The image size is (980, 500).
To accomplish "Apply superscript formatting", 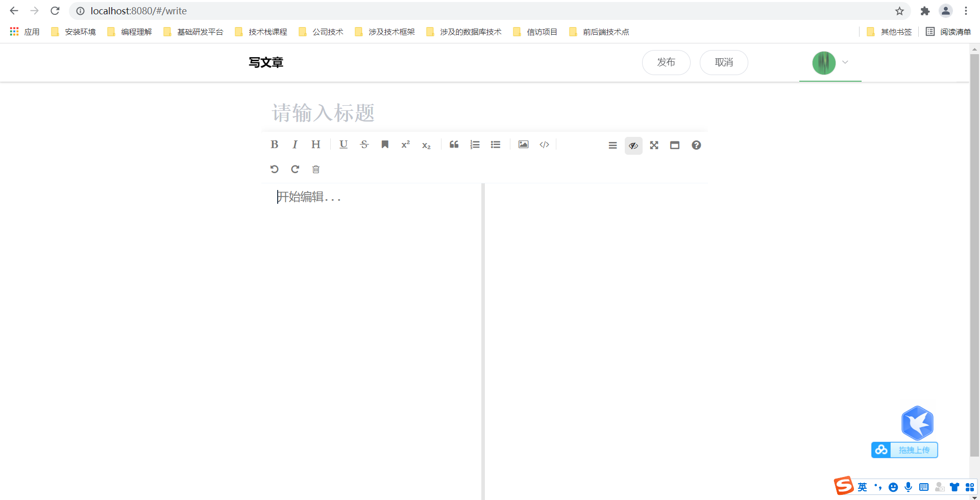I will tap(406, 145).
